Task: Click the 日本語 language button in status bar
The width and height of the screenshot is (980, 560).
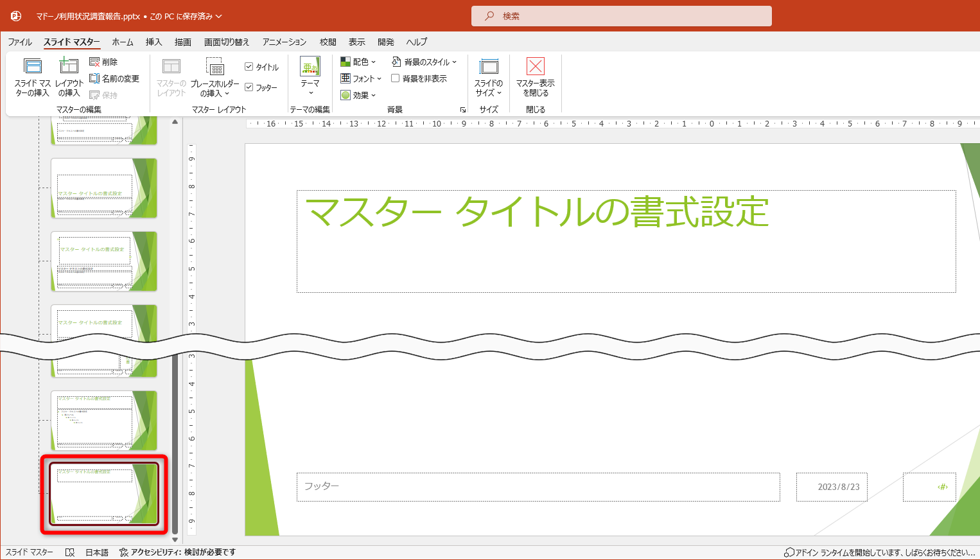Action: [x=96, y=552]
